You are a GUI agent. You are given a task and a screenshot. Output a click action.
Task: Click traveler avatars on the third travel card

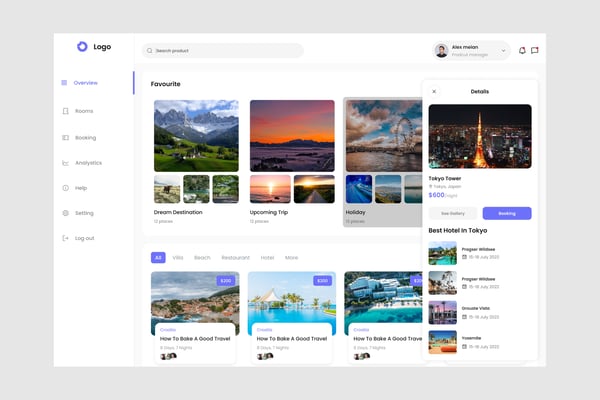click(x=362, y=356)
